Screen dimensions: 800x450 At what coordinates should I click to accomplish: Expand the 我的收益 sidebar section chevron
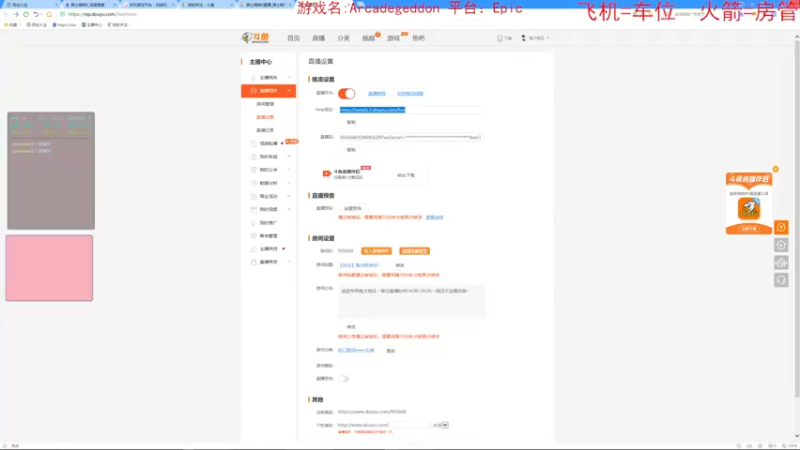289,157
